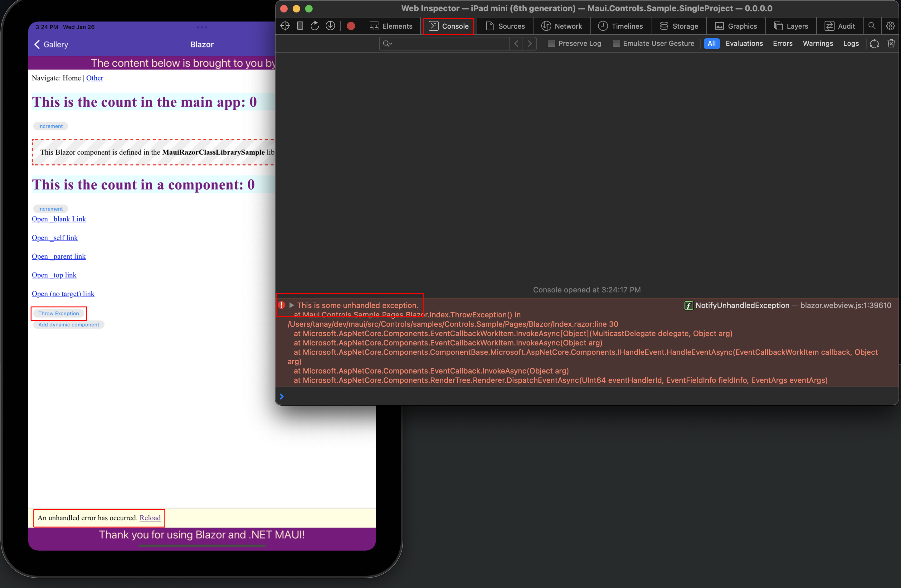Click the forward navigation chevron

click(x=530, y=44)
